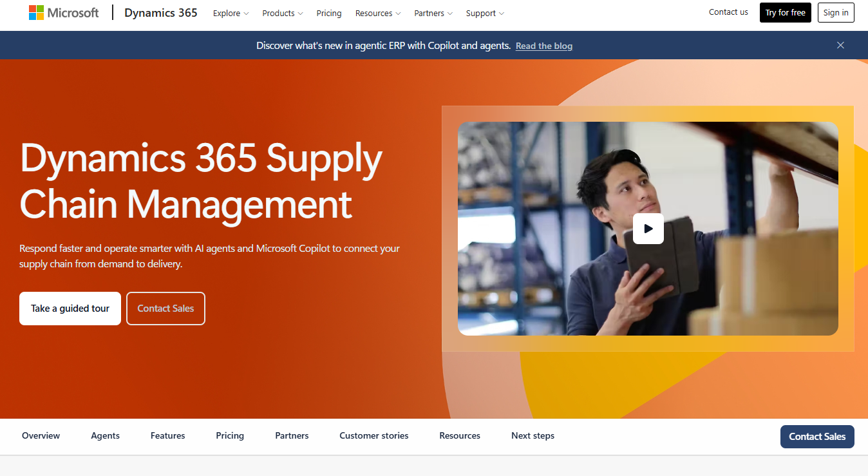This screenshot has height=476, width=868.
Task: Click the Try for free button
Action: [x=786, y=13]
